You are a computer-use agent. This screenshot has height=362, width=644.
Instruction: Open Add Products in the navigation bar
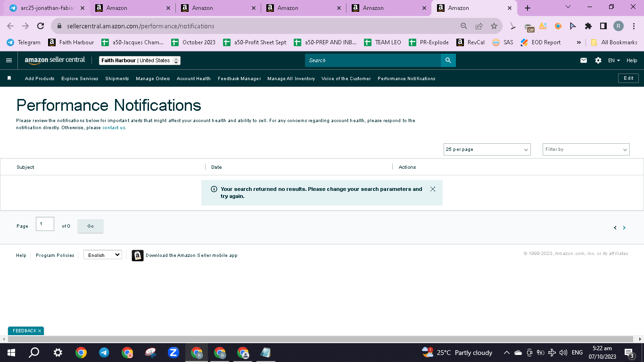(x=40, y=79)
